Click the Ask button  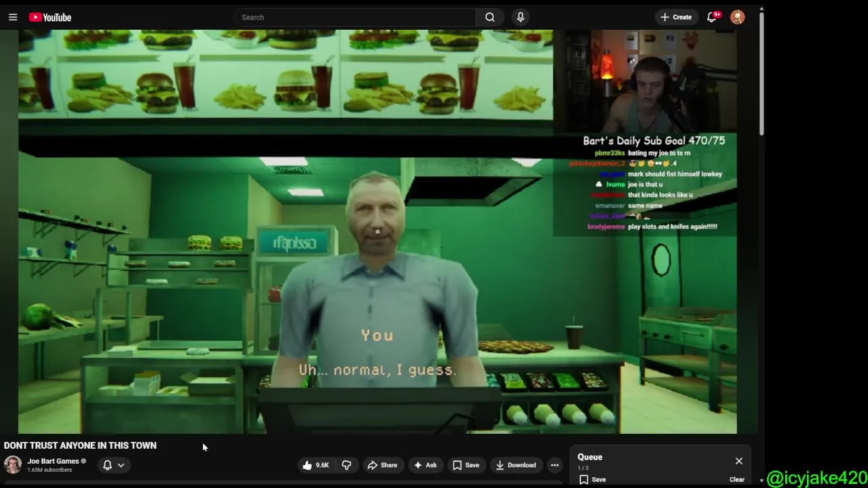[x=425, y=465]
